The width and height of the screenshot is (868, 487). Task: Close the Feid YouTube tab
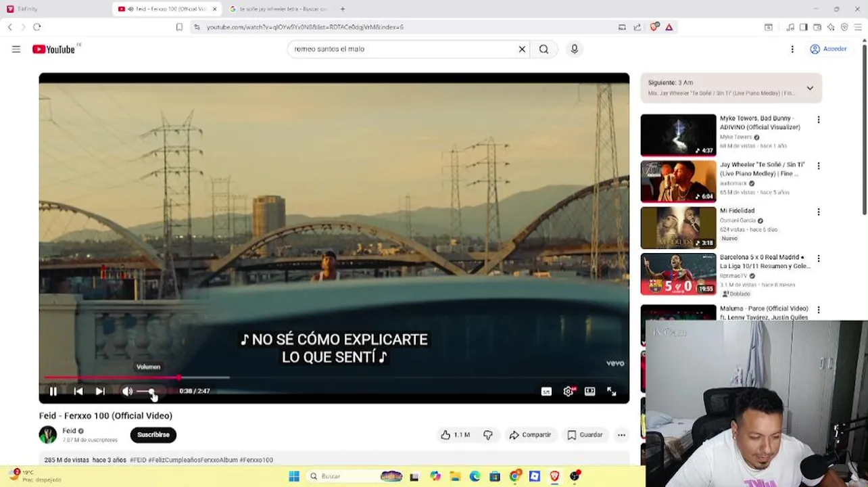tap(215, 9)
